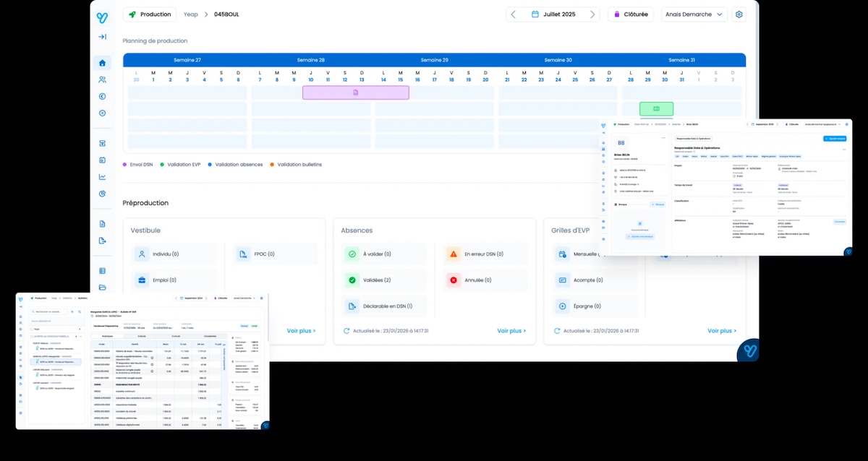This screenshot has width=868, height=461.
Task: Open FPOC (0) in Vestibule
Action: 275,254
